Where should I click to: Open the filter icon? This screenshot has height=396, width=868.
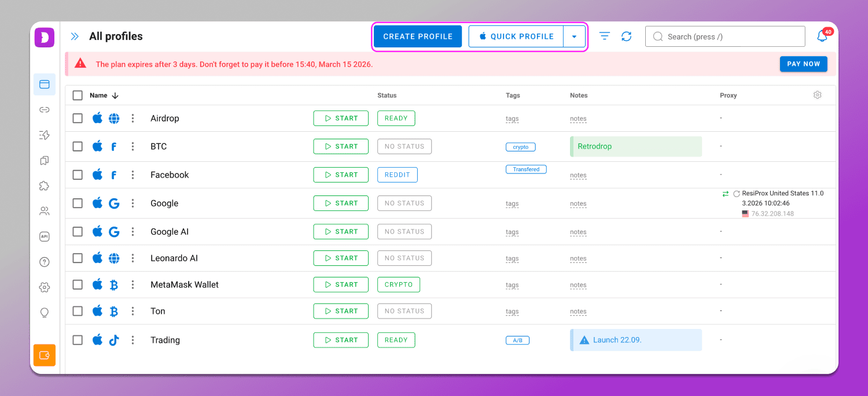click(x=605, y=36)
